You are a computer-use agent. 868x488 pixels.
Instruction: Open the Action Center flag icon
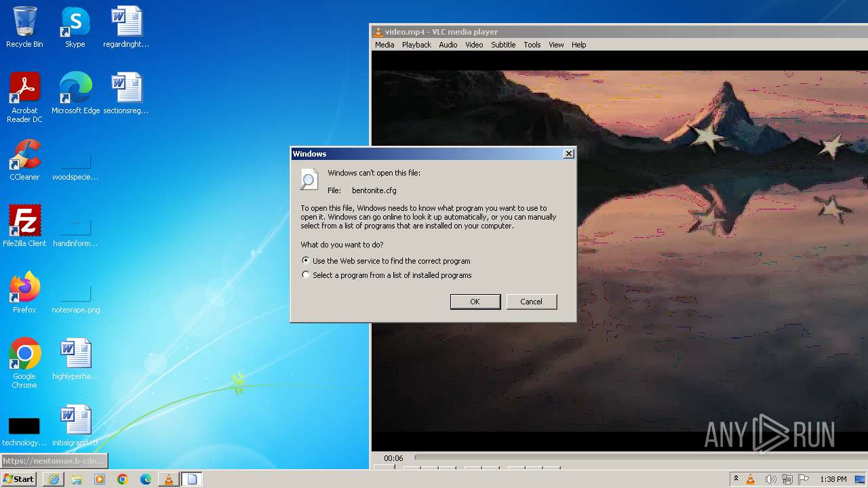tap(804, 479)
